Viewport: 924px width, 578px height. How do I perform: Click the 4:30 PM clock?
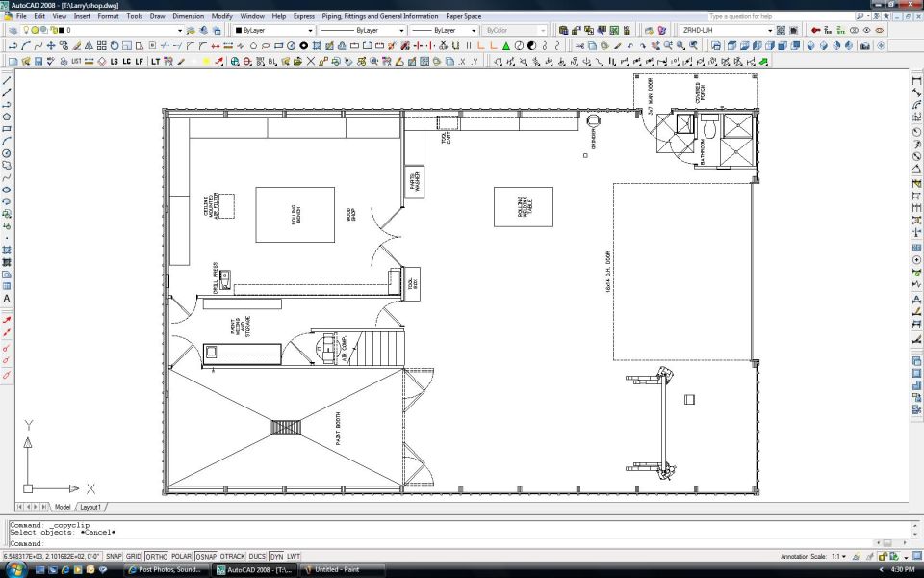click(903, 569)
